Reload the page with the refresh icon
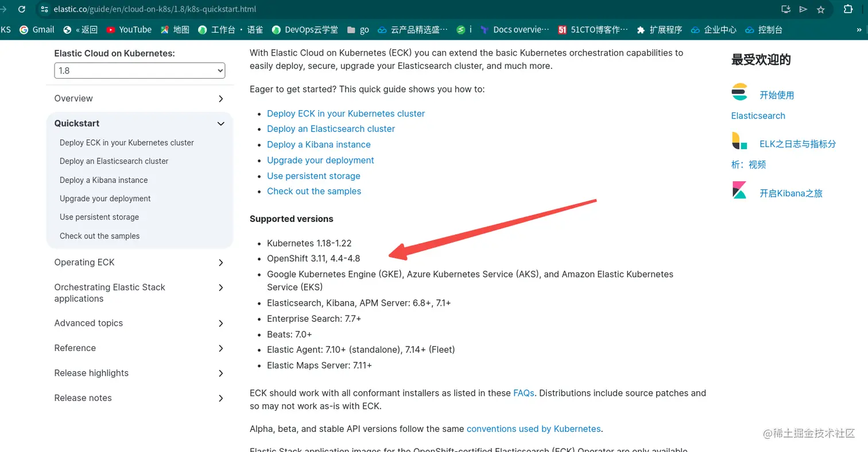This screenshot has height=452, width=868. (x=21, y=9)
